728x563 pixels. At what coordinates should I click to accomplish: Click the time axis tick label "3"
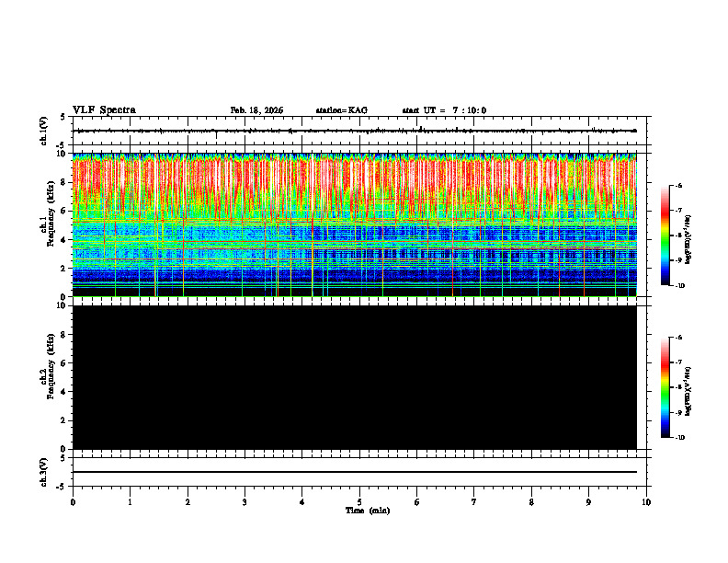(x=245, y=502)
